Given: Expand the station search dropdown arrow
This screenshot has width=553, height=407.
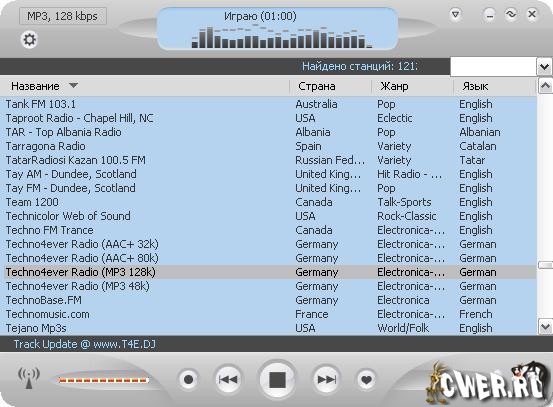Looking at the screenshot, I should [x=544, y=67].
